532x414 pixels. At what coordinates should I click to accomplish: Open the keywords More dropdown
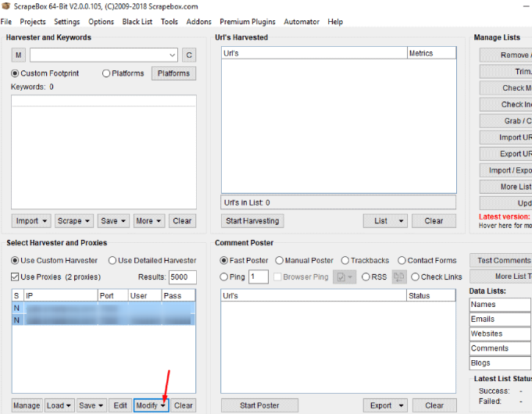149,221
